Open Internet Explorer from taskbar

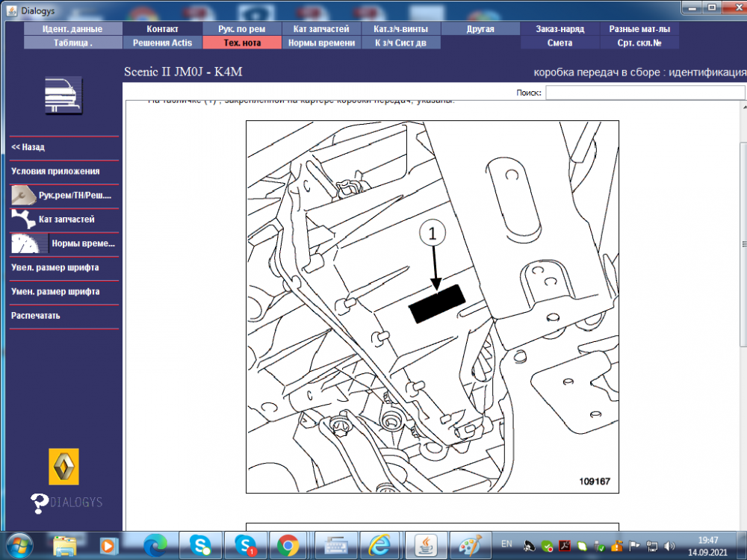tap(379, 546)
